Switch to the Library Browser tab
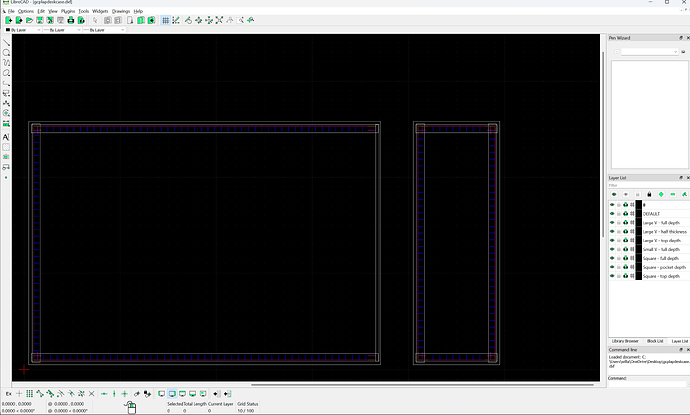This screenshot has width=690, height=415. tap(625, 341)
